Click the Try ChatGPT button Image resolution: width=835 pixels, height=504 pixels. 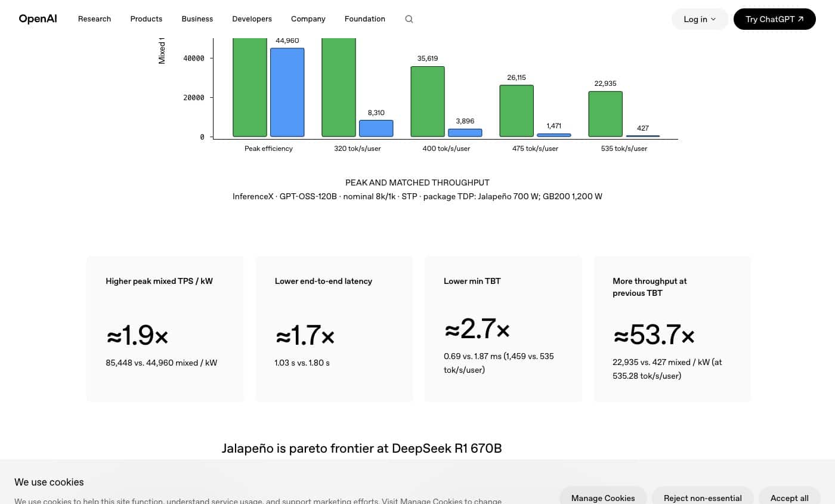[775, 19]
